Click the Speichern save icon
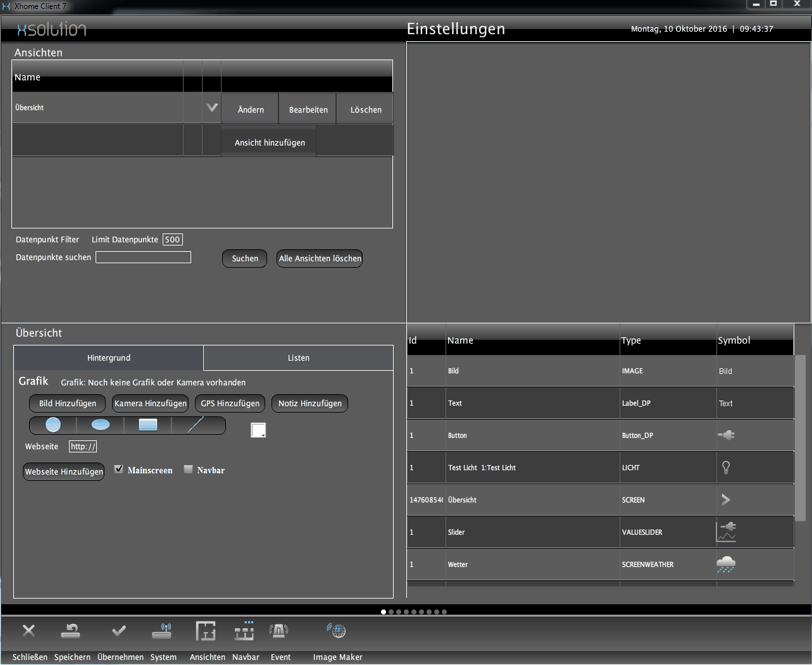Screen dimensions: 812x665 click(70, 631)
